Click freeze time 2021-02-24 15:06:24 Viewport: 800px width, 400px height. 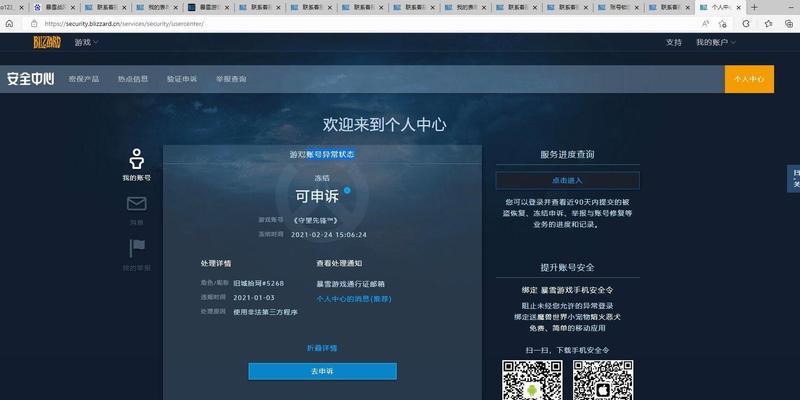329,235
